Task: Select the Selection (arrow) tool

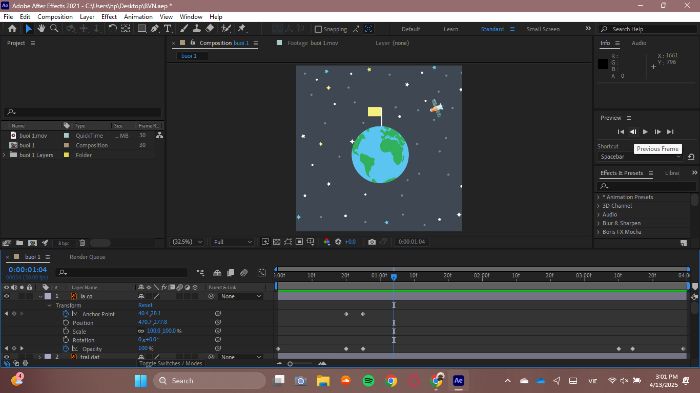Action: 29,29
